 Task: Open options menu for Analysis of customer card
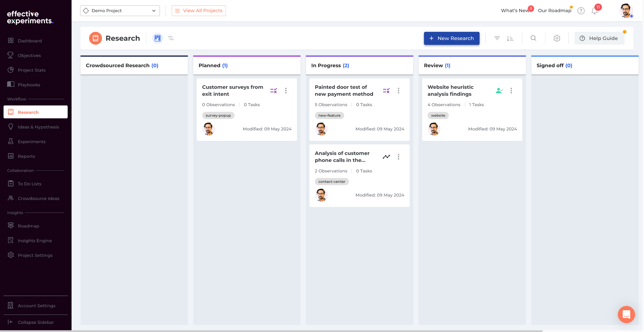click(x=398, y=157)
